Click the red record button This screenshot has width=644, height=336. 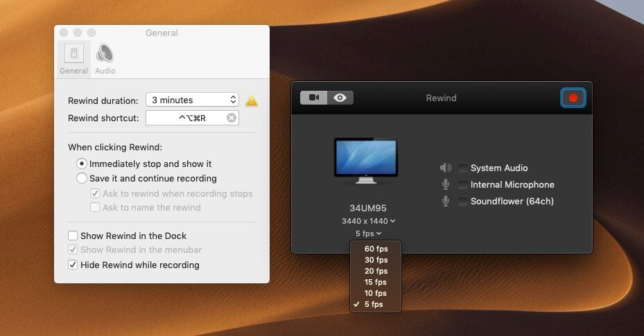573,98
